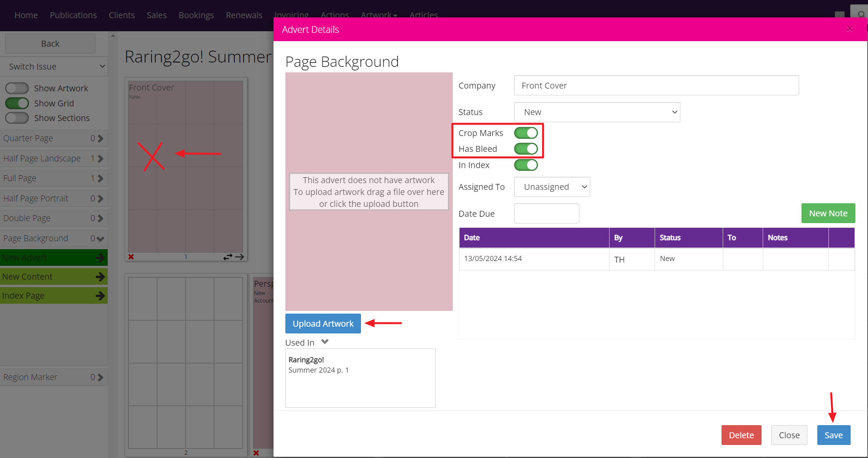Open the Artwork menu dropdown
The width and height of the screenshot is (868, 458).
[x=379, y=15]
